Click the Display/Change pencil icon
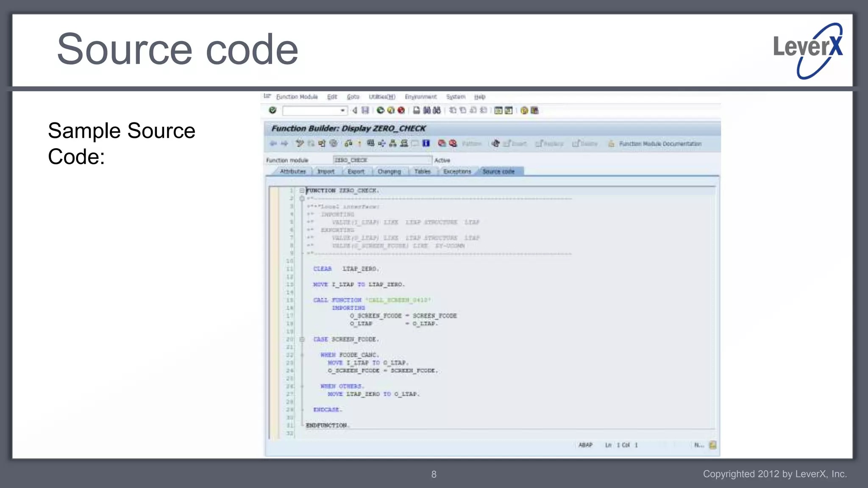 pos(300,143)
